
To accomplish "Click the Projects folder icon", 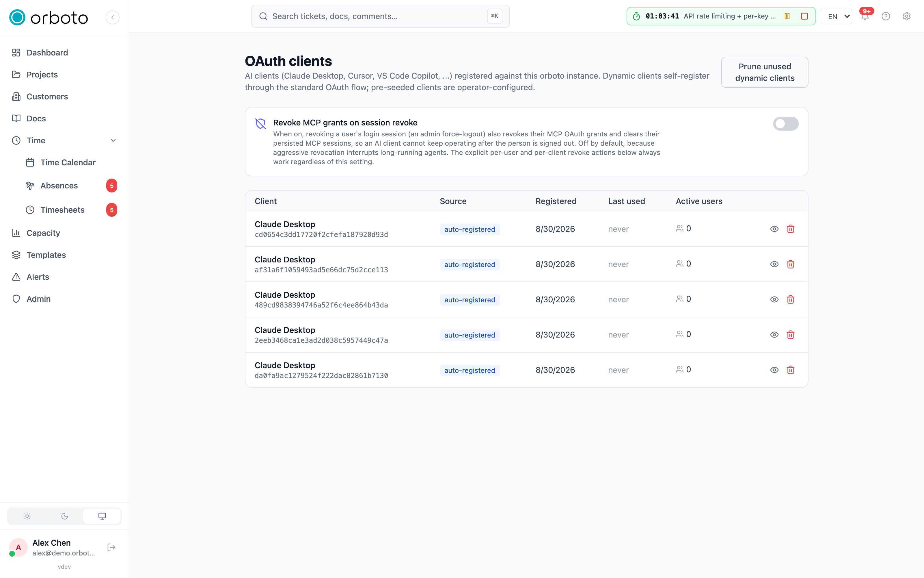I will coord(16,75).
